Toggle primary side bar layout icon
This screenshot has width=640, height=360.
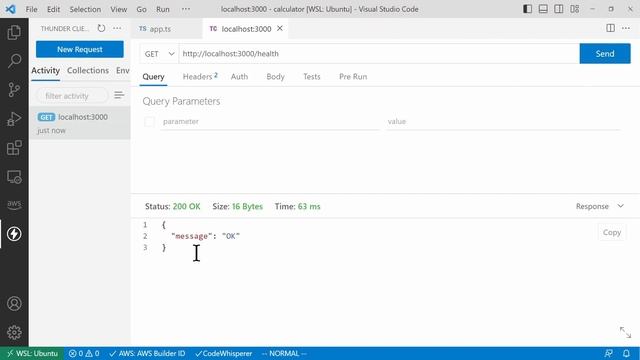(527, 9)
